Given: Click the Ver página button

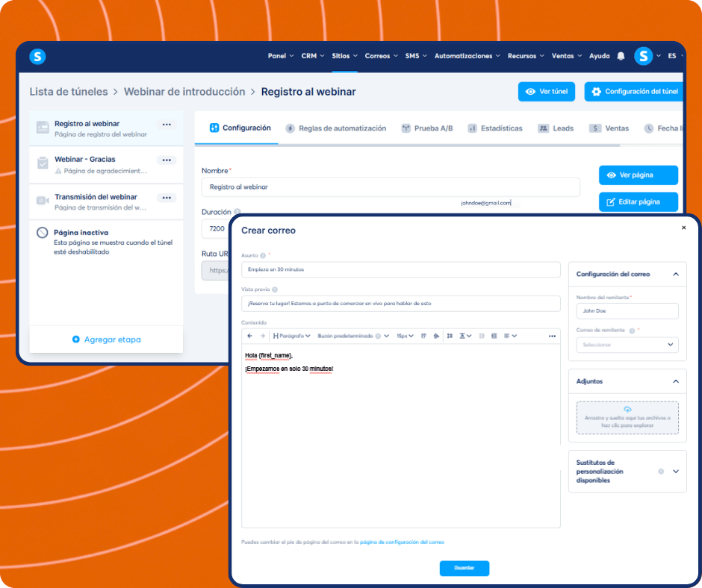Looking at the screenshot, I should (x=639, y=175).
